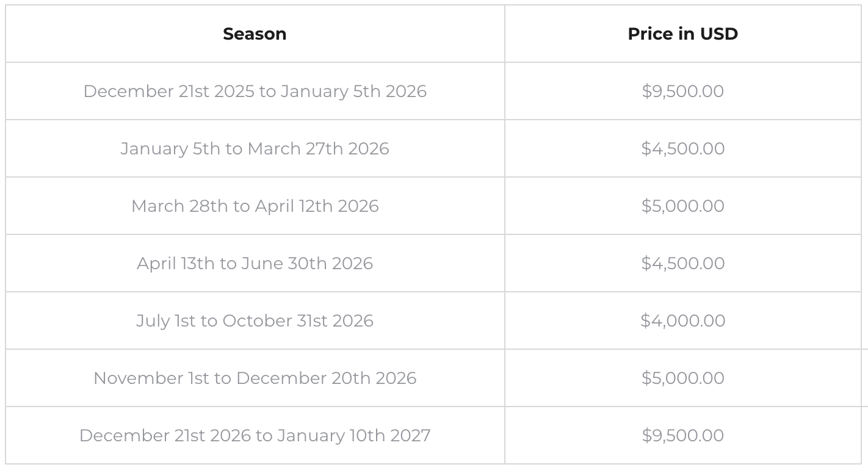Select November 1st to December 20th 2026
Viewport: 868px width, 470px height.
[255, 378]
